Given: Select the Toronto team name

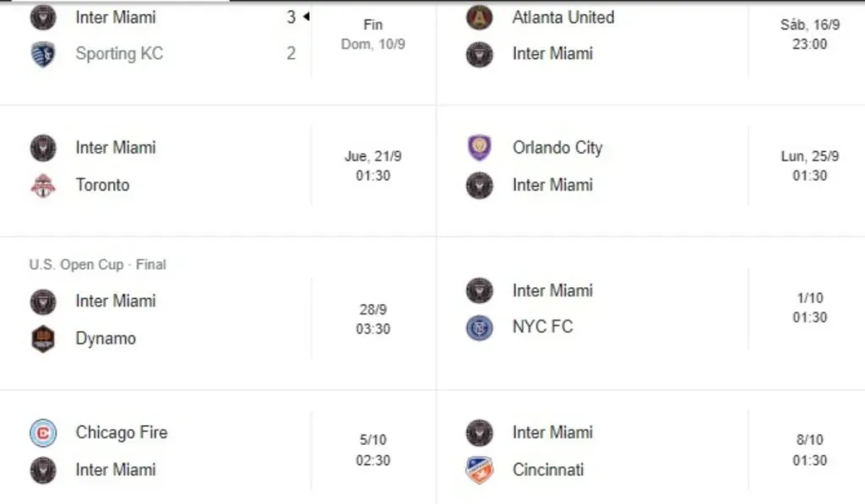Looking at the screenshot, I should pos(103,185).
